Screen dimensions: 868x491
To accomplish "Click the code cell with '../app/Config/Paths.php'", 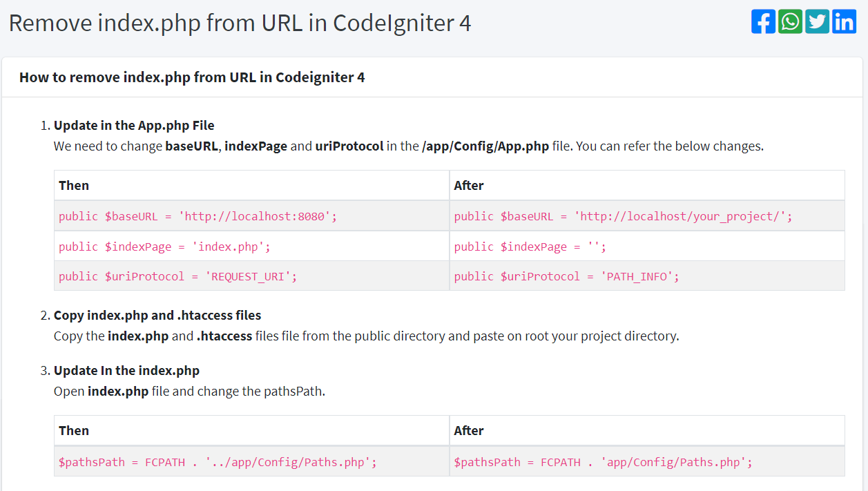I will coord(251,461).
